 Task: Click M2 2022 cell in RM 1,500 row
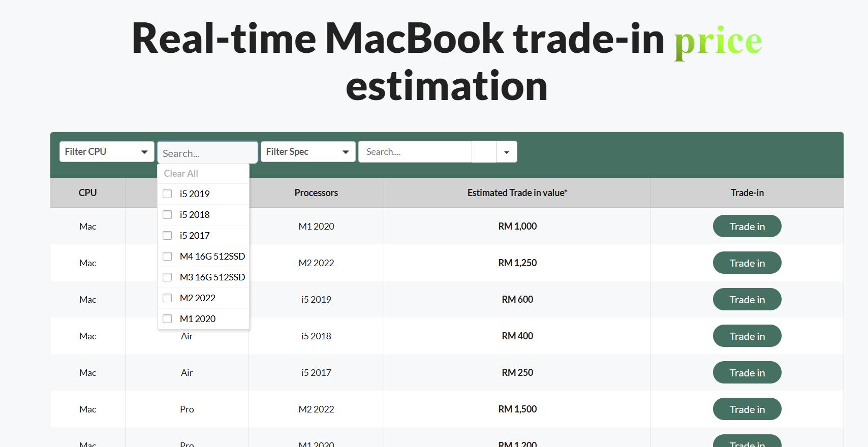coord(316,409)
